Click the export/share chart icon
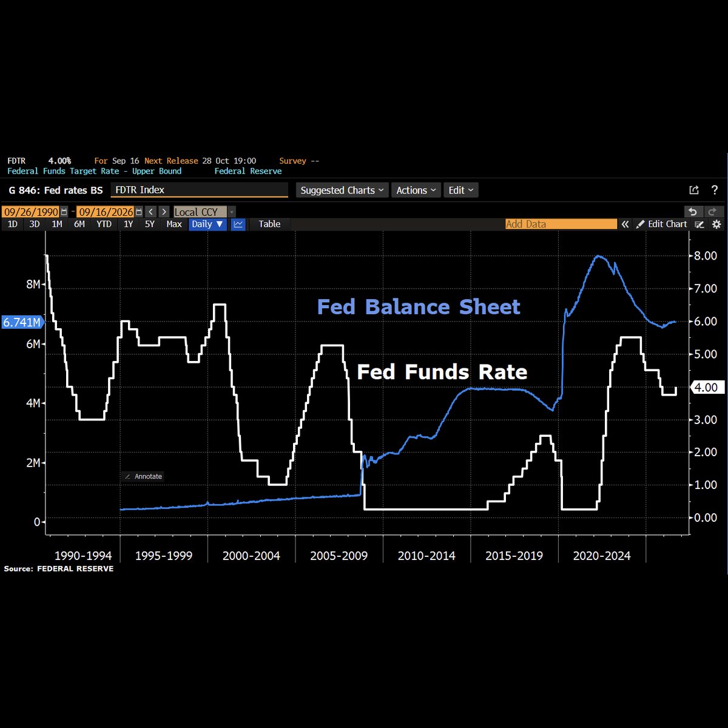Viewport: 728px width, 728px height. point(694,190)
